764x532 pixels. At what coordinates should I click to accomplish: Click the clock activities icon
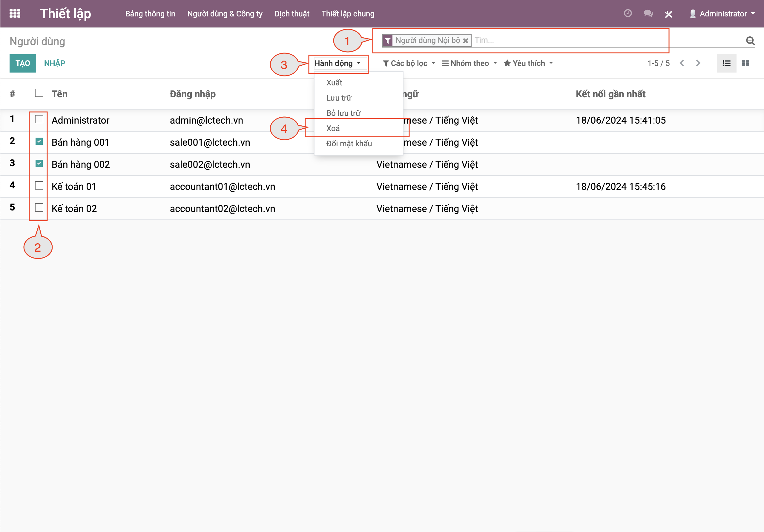[x=628, y=13]
